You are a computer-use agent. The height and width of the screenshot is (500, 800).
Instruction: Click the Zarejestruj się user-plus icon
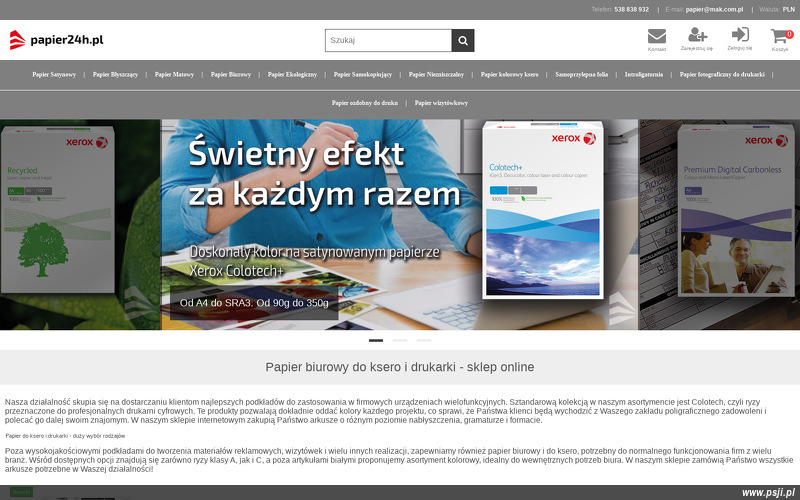tap(697, 35)
